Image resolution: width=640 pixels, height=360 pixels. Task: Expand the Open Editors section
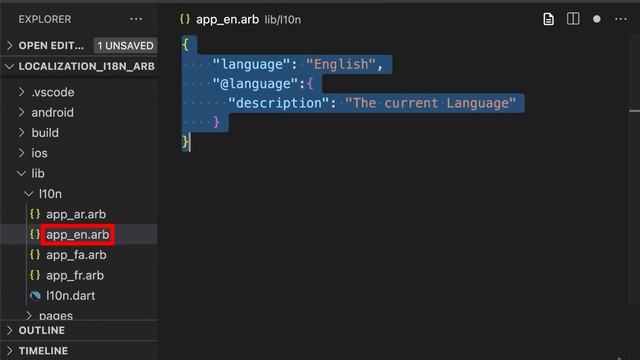(x=10, y=45)
